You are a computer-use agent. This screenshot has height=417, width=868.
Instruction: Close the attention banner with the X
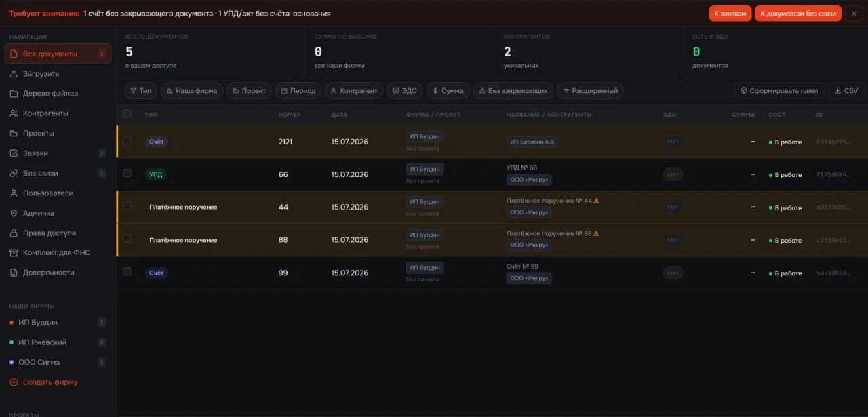coord(854,14)
